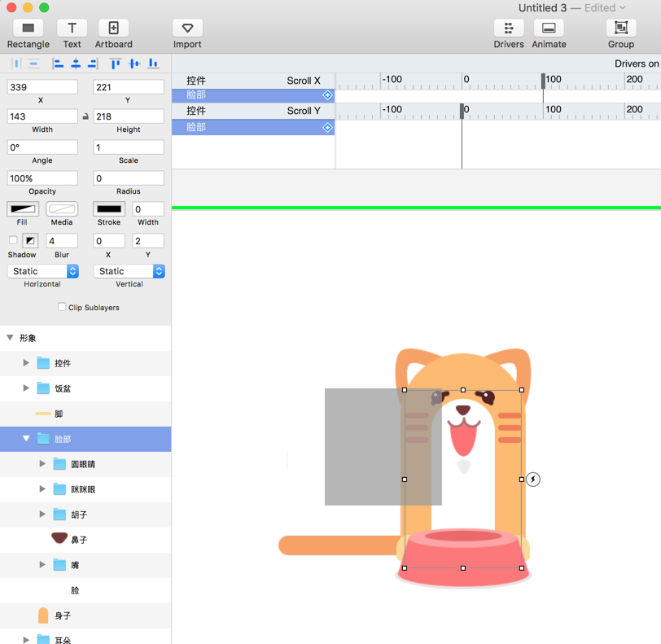
Task: Click the Stroke Width field
Action: pos(148,208)
